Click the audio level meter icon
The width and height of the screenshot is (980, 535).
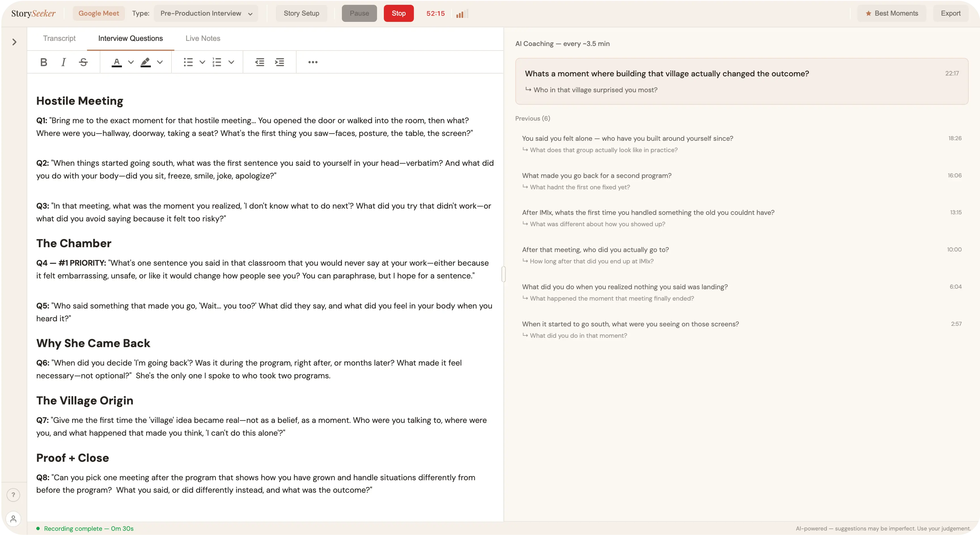462,13
